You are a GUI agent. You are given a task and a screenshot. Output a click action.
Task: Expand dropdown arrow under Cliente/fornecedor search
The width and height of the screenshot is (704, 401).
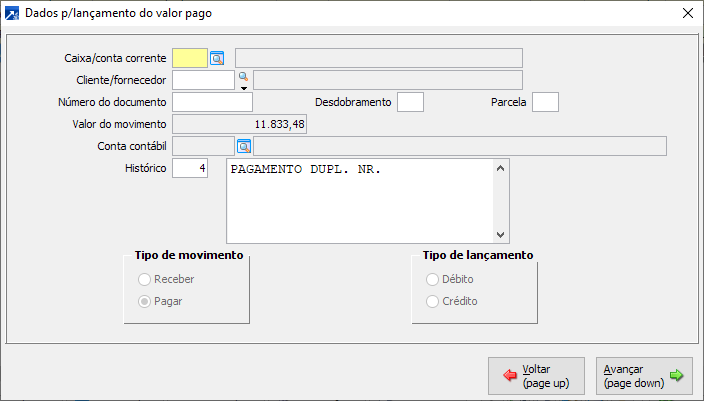click(244, 88)
